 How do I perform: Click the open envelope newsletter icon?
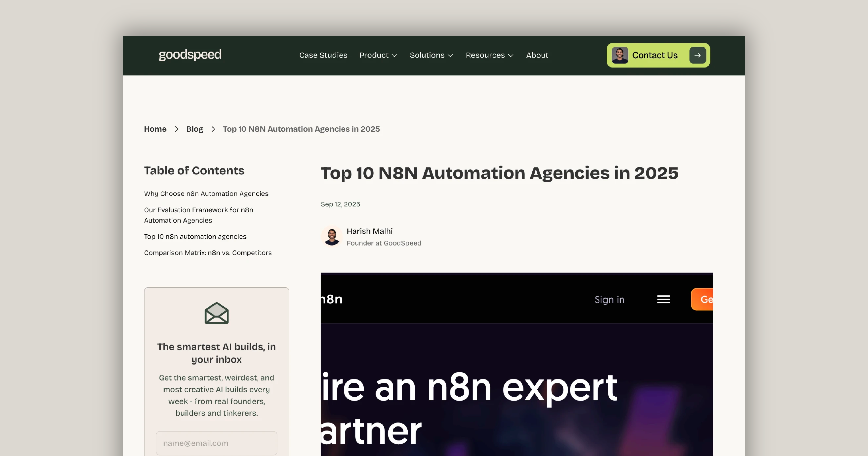pyautogui.click(x=216, y=313)
